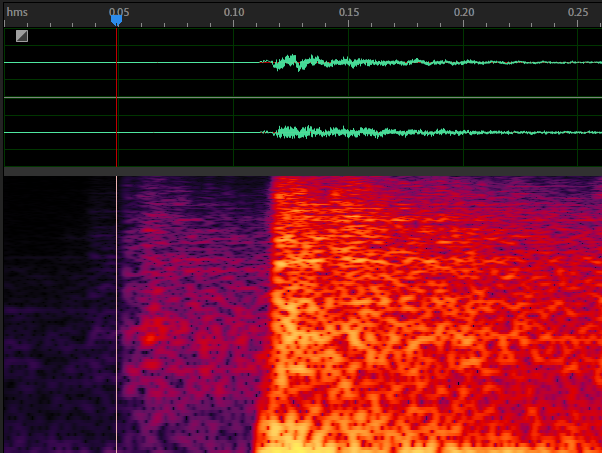Click the fade envelope icon in waveform corner
Viewport: 602px width, 453px height.
(x=22, y=36)
